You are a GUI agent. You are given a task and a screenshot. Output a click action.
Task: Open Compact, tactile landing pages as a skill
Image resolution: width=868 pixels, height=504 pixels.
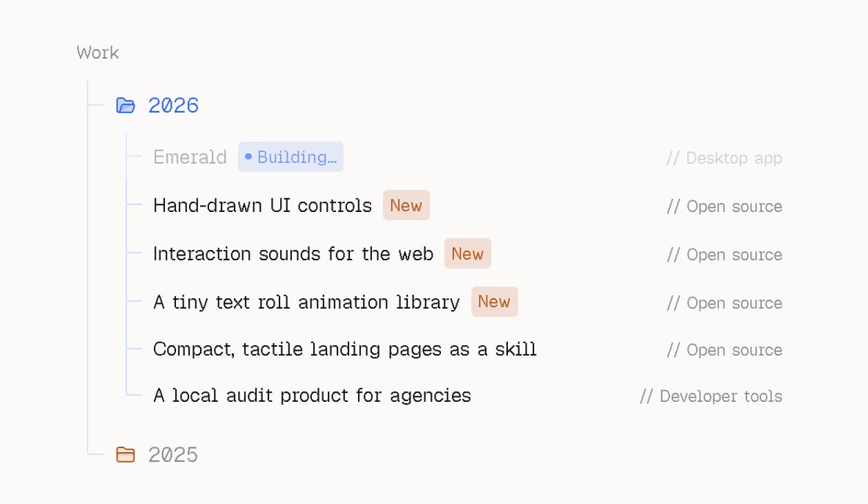click(x=345, y=349)
